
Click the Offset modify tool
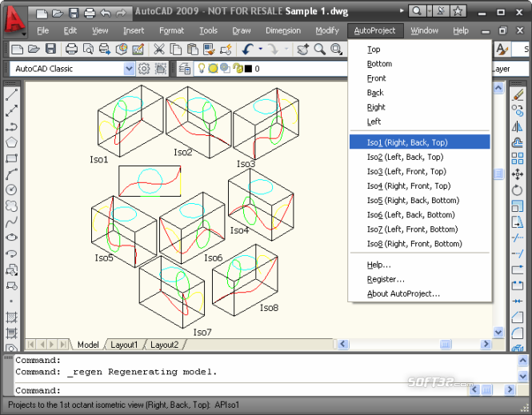tap(518, 142)
